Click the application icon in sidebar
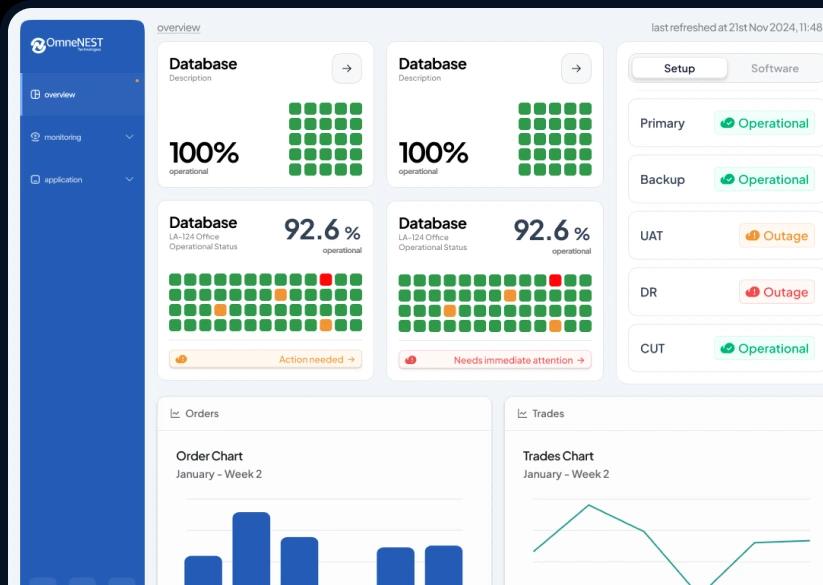The height and width of the screenshot is (585, 823). [x=36, y=180]
